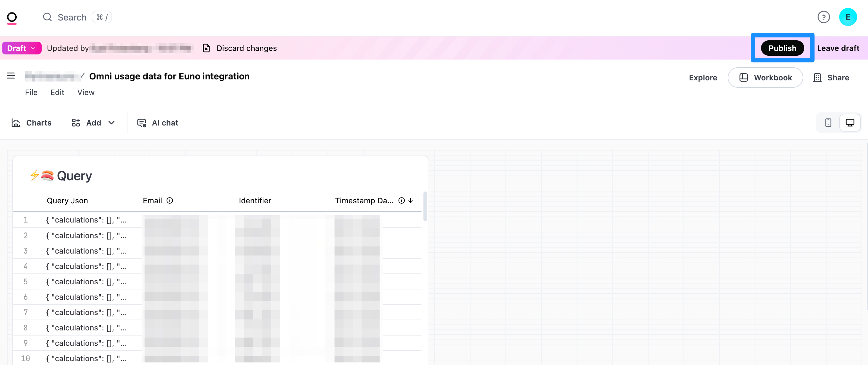The height and width of the screenshot is (365, 868).
Task: Click the Search field
Action: 72,18
